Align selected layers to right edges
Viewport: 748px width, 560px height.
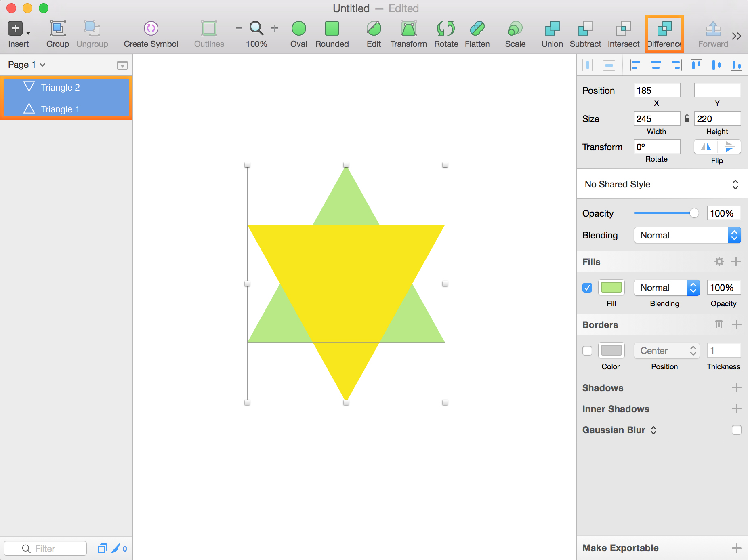tap(676, 65)
